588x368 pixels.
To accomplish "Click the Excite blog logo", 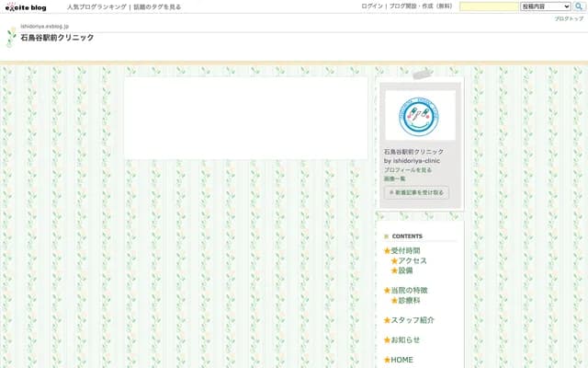I will point(26,6).
